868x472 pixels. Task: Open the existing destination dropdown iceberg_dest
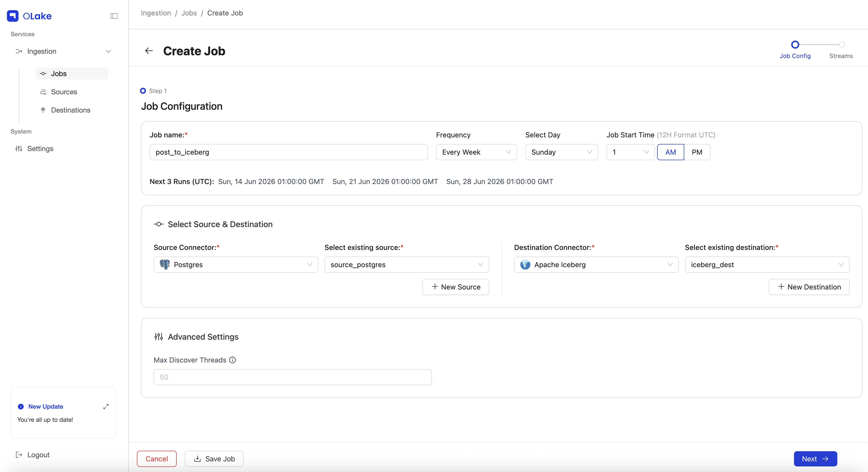point(767,264)
